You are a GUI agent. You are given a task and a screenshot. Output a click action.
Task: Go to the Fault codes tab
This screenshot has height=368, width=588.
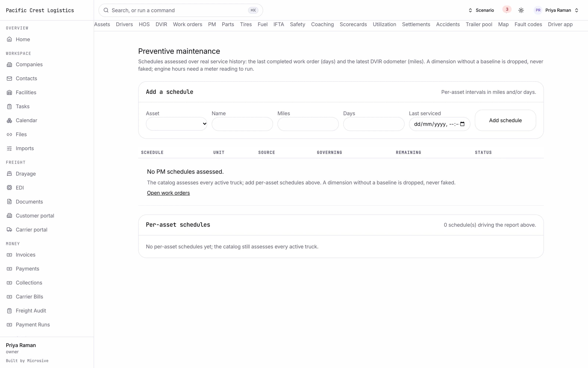[528, 24]
